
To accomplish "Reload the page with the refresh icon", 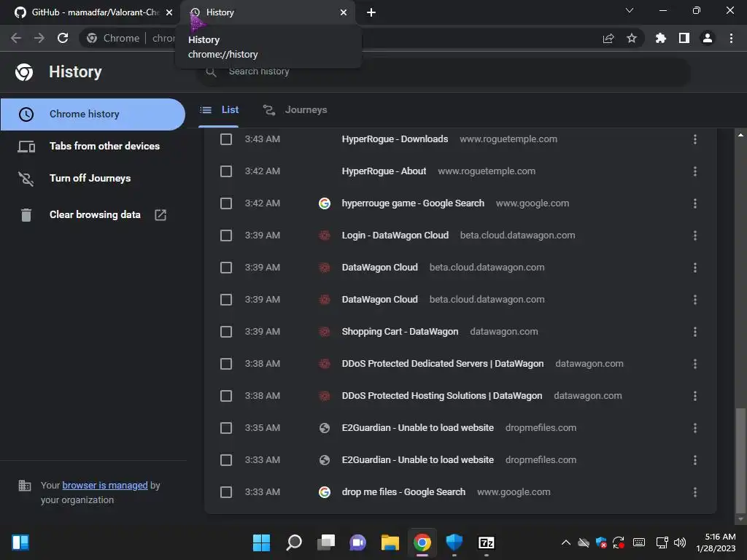I will [63, 38].
